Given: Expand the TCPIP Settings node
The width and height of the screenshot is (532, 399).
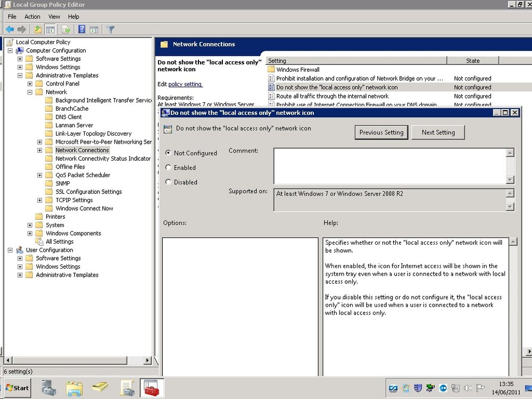Looking at the screenshot, I should point(40,200).
